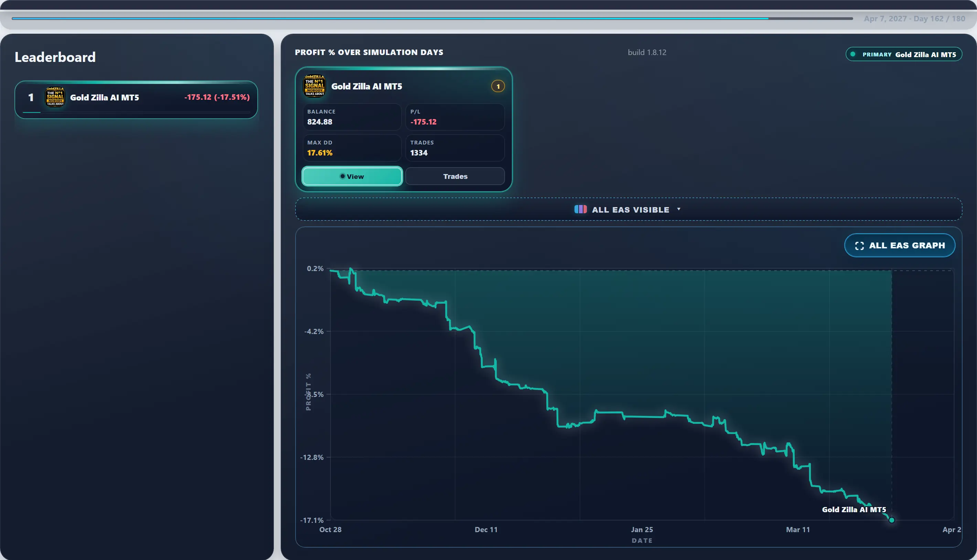Screen dimensions: 977x560
Task: Click the -4.2% y-axis label
Action: point(313,331)
